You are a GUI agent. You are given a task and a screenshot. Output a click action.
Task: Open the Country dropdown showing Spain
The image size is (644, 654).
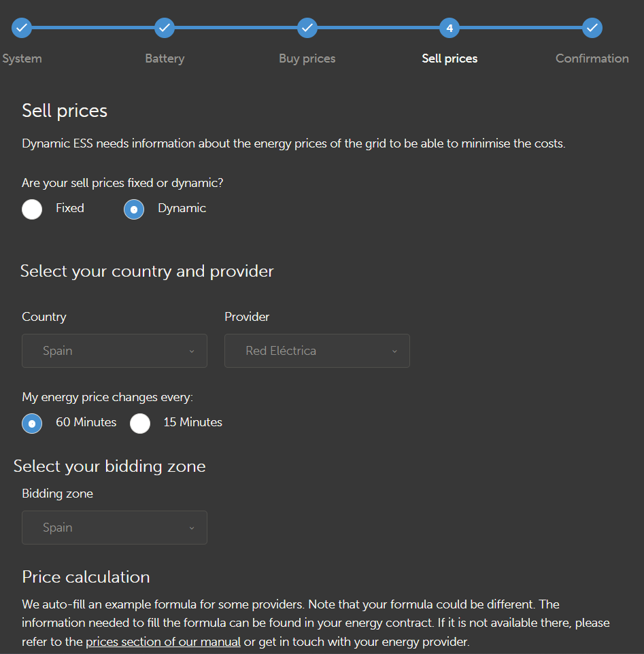(114, 351)
